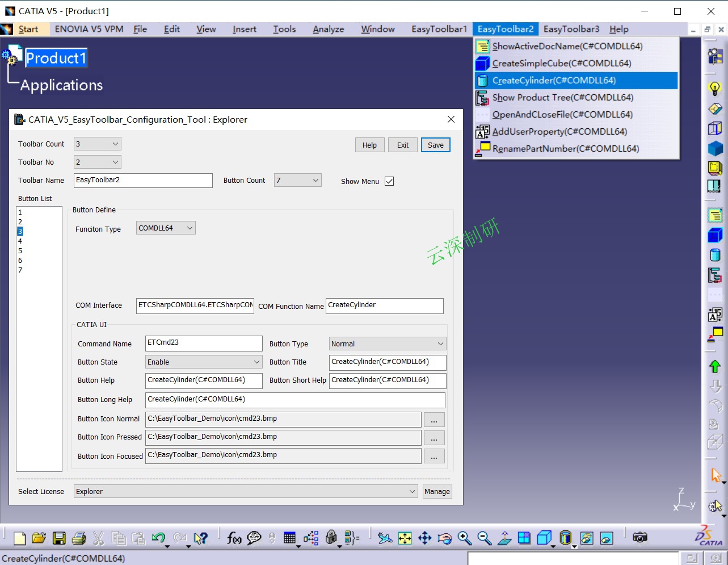Click the AddUserProperty icon in right toolbar
The width and height of the screenshot is (728, 565).
(715, 315)
